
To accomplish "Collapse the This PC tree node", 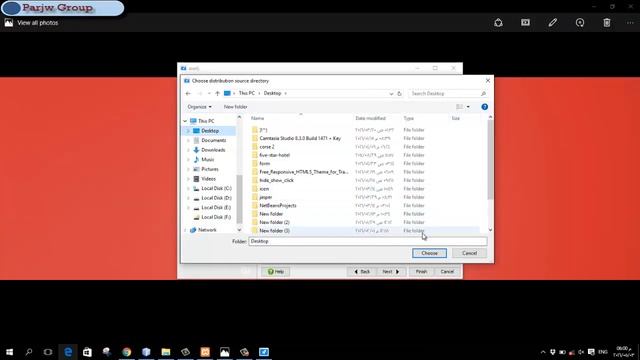I will click(x=185, y=121).
